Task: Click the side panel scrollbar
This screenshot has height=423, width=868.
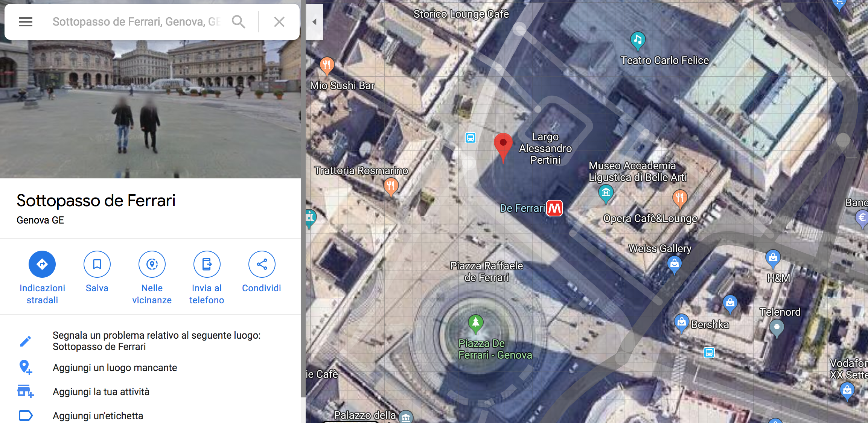Action: (303, 199)
